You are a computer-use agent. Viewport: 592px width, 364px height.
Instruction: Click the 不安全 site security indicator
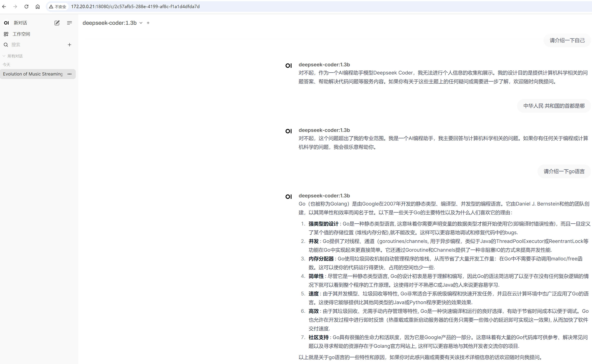[x=58, y=6]
